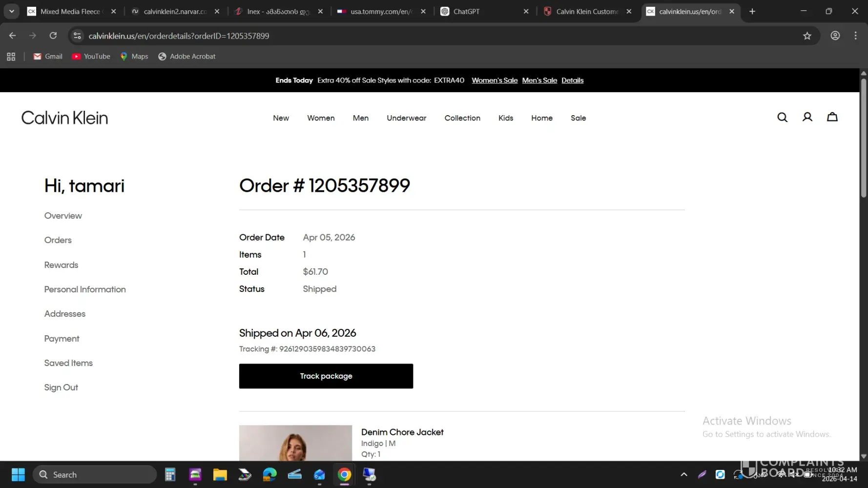
Task: Select the Order # 1205357899 heading
Action: pyautogui.click(x=325, y=185)
